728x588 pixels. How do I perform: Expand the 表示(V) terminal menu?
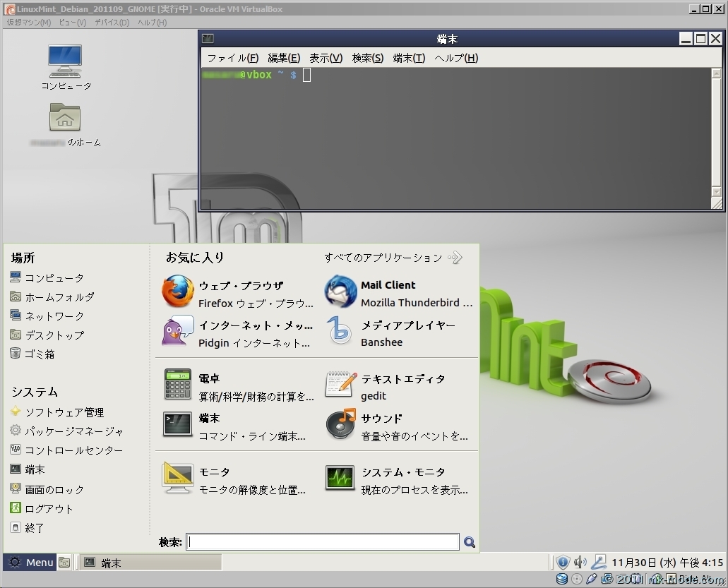(x=326, y=58)
